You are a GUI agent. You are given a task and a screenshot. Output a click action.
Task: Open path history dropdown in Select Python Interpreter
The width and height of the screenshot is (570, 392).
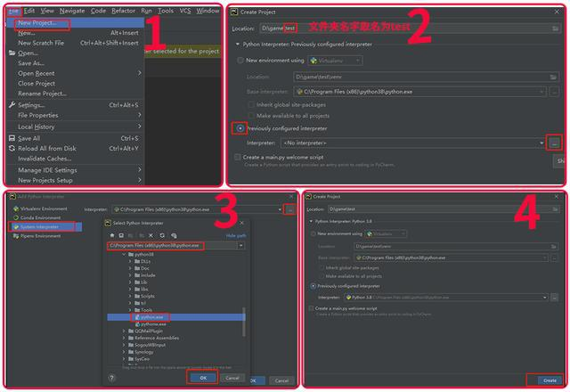pyautogui.click(x=241, y=246)
